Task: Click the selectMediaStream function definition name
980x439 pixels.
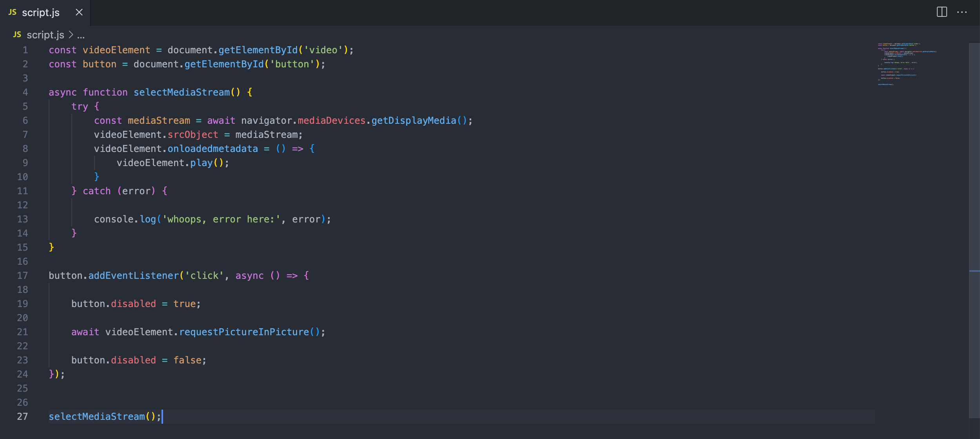Action: 181,92
